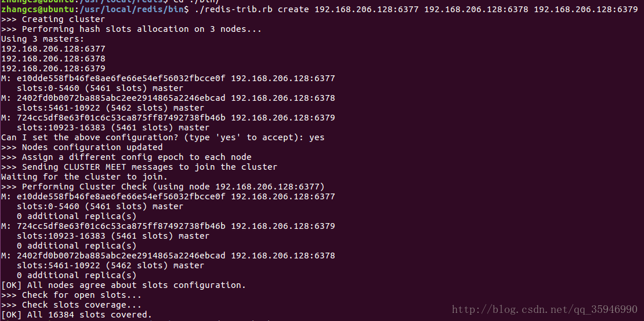Click 'Sending CLUSTER MEET messages' line

point(139,167)
